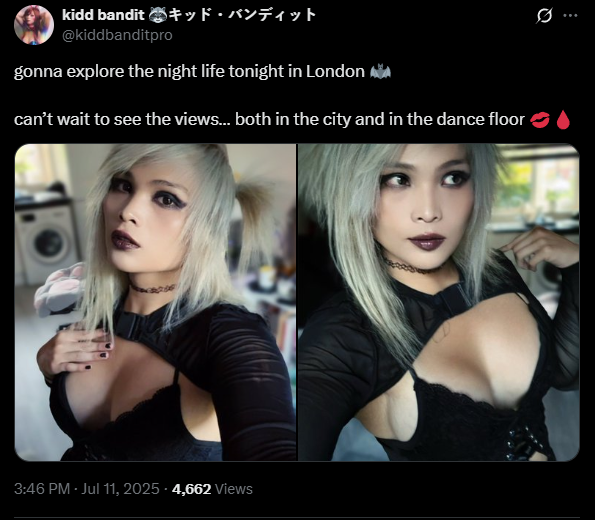The image size is (595, 520).
Task: Click the 3:46 PM · Jul 11, 2025 timestamp
Action: coord(87,489)
